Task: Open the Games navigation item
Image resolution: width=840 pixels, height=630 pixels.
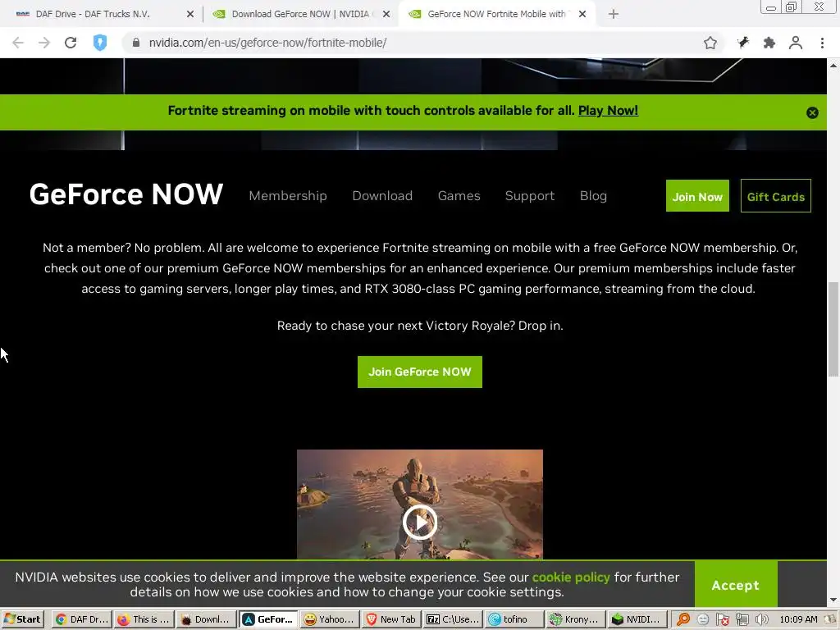Action: [x=459, y=195]
